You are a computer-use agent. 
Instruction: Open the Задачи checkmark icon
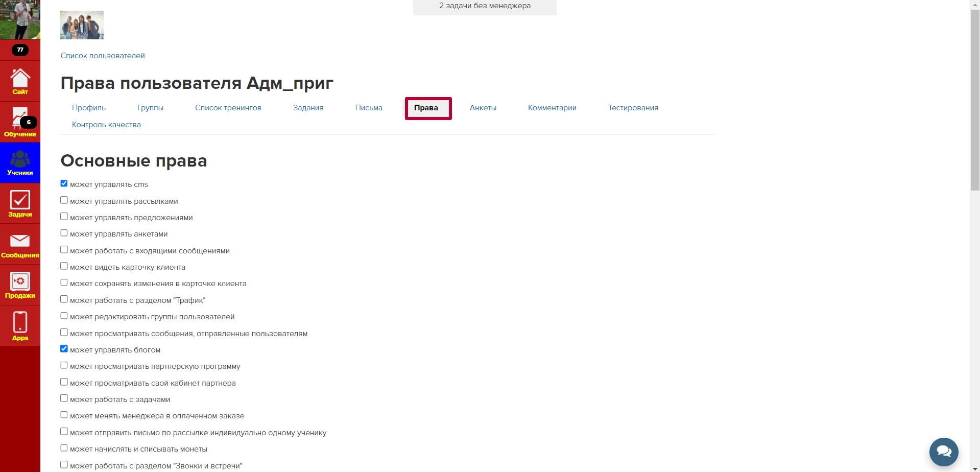pyautogui.click(x=20, y=203)
